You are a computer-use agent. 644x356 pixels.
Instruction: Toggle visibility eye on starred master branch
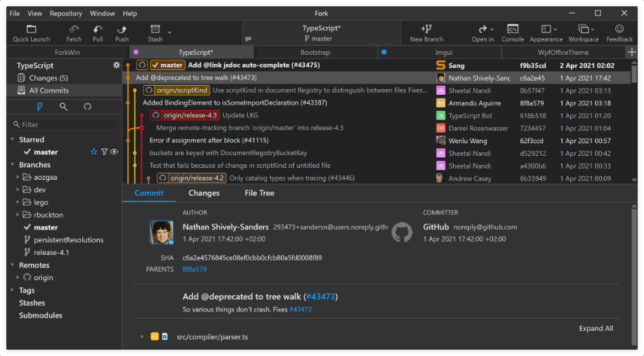(114, 152)
